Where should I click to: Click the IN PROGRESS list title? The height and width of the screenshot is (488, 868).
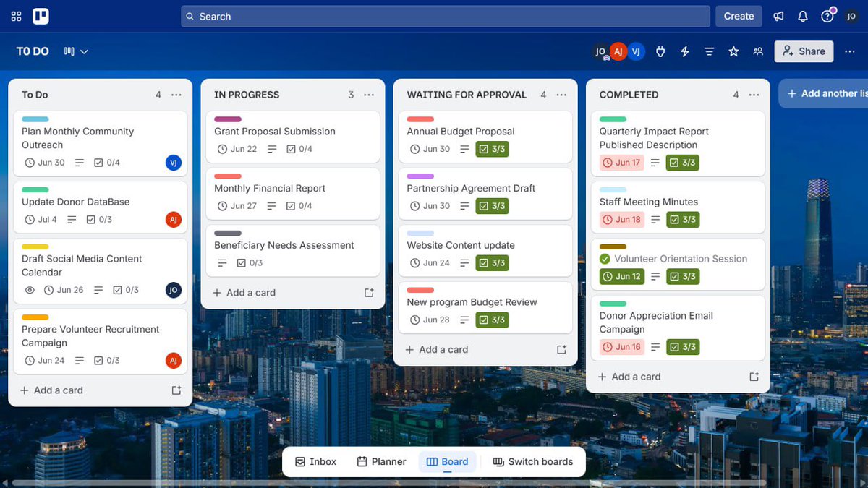pyautogui.click(x=247, y=95)
